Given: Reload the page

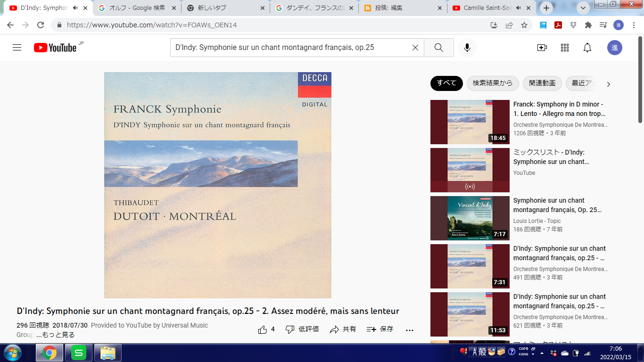Looking at the screenshot, I should click(41, 25).
